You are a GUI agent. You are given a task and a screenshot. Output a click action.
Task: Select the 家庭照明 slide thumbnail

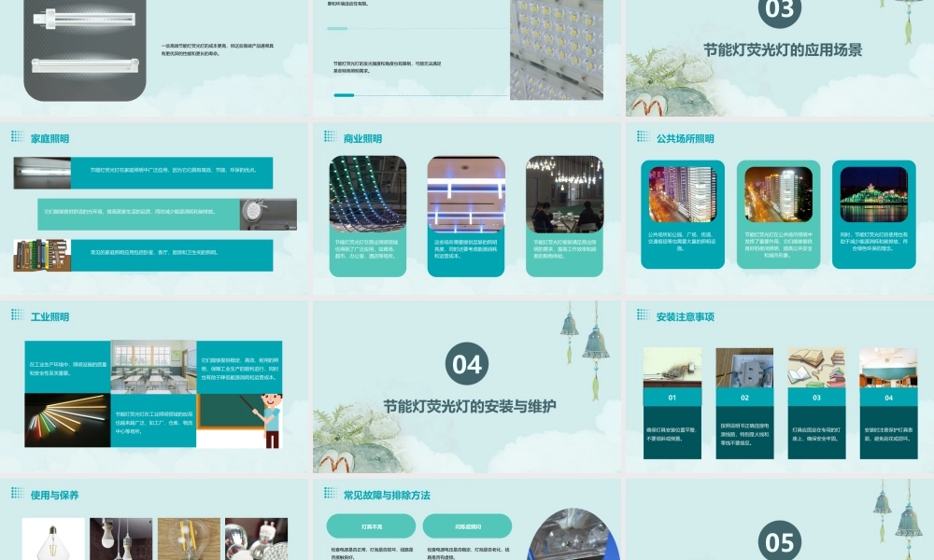click(154, 208)
